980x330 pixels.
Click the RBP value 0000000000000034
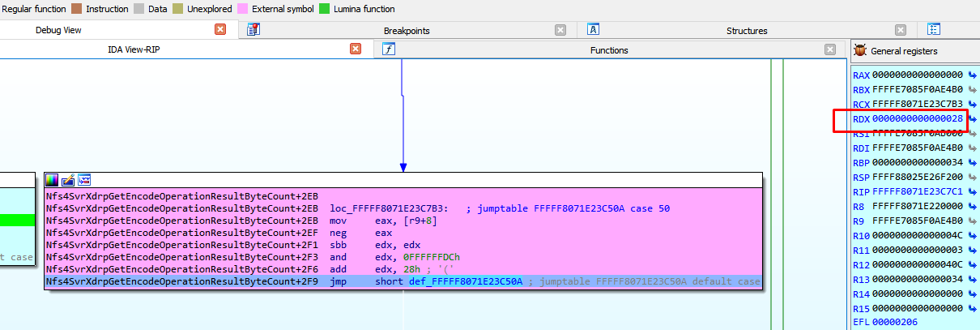click(918, 162)
